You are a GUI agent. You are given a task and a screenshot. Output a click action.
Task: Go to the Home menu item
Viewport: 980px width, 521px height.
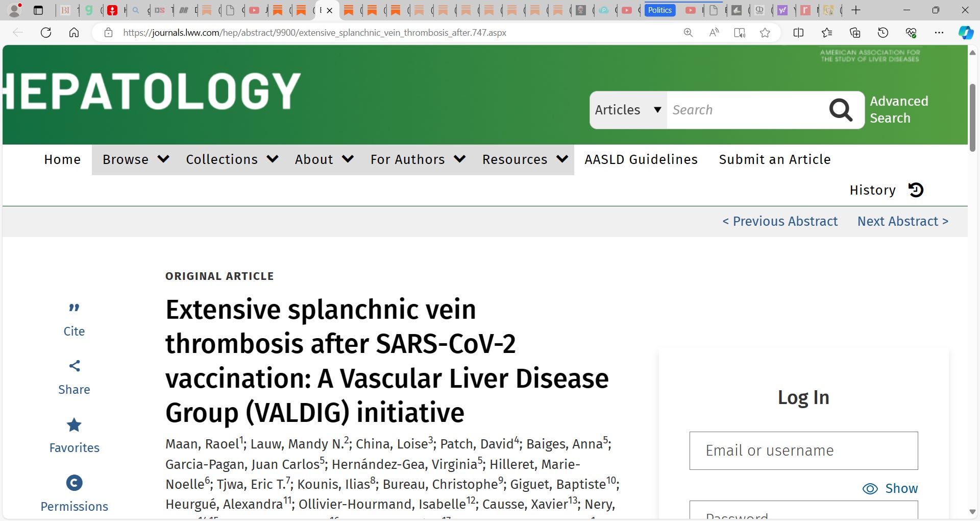[62, 159]
